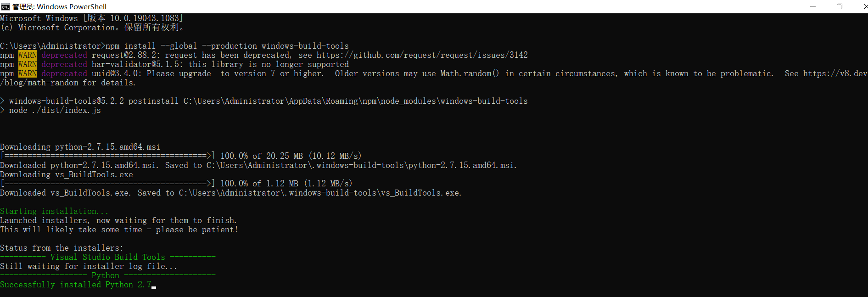868x297 pixels.
Task: Click the blinking cursor after Python 2.7
Action: [154, 287]
